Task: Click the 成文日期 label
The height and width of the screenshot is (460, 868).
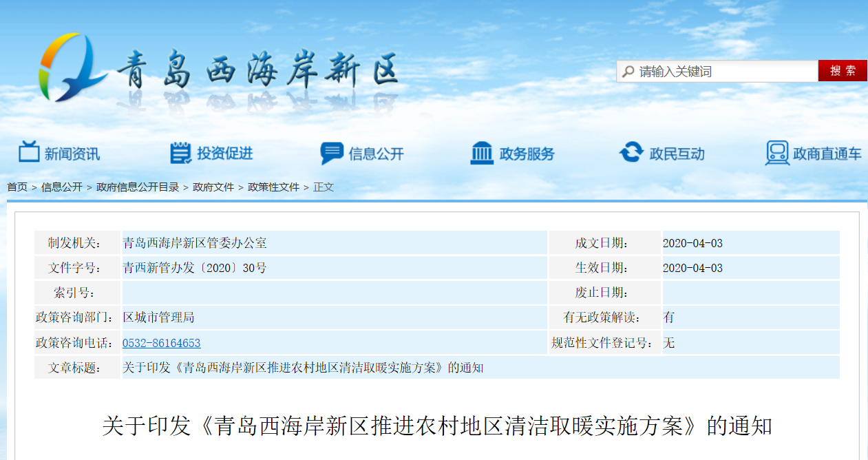Action: click(x=602, y=243)
